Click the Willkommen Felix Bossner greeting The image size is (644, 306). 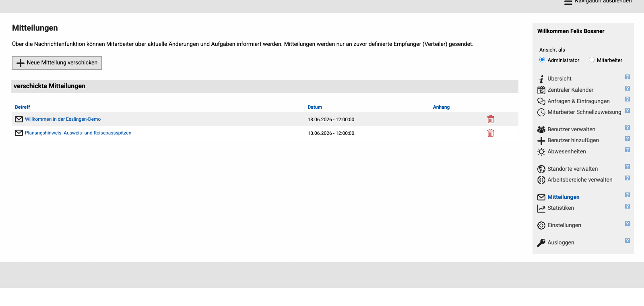[x=571, y=31]
